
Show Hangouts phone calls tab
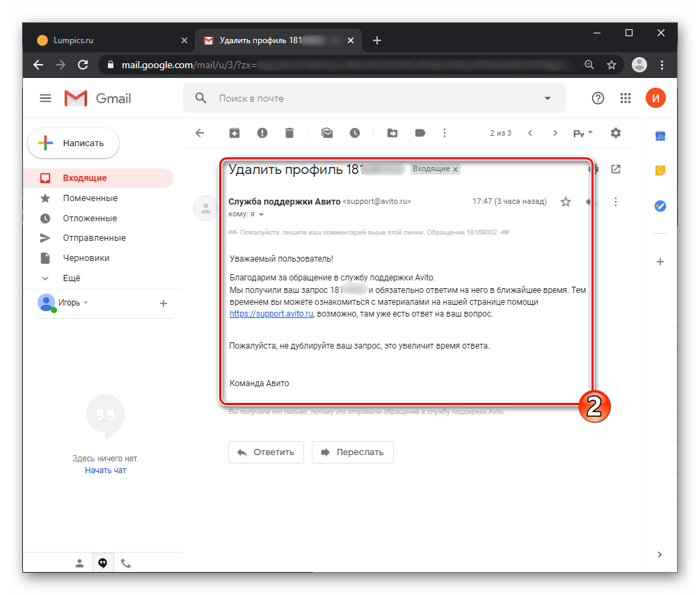[x=126, y=563]
